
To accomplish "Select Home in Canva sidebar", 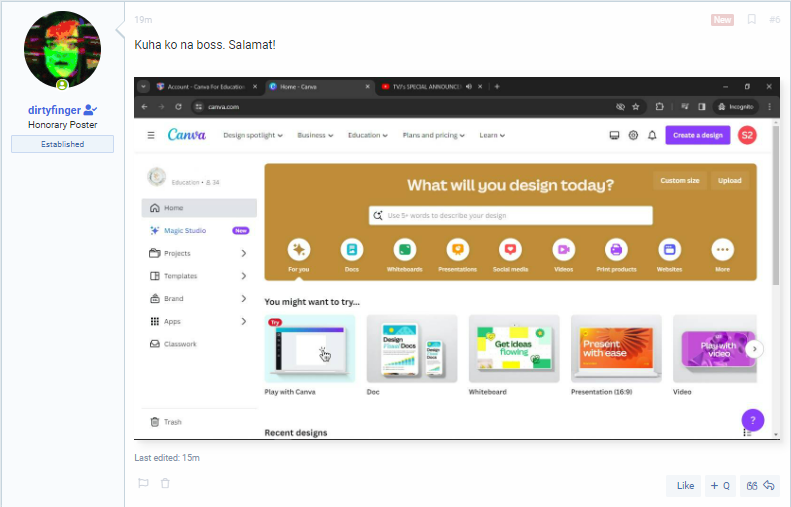I will 199,208.
